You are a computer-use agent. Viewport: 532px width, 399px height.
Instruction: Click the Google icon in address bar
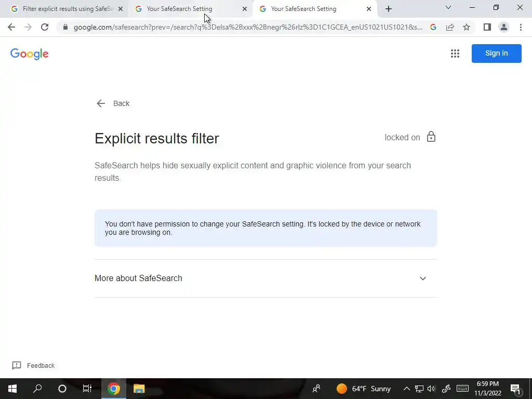(433, 27)
